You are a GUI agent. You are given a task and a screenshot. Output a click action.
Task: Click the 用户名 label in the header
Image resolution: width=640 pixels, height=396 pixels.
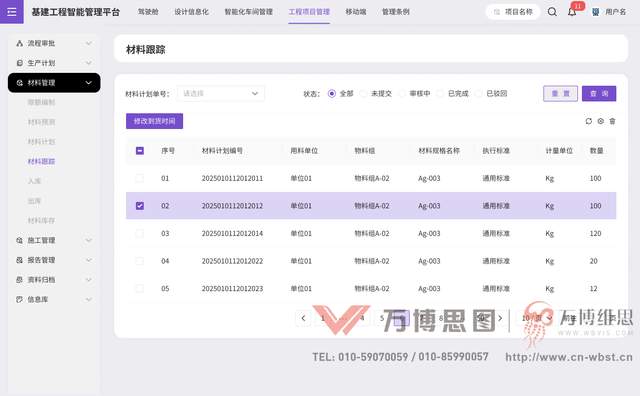pos(616,12)
